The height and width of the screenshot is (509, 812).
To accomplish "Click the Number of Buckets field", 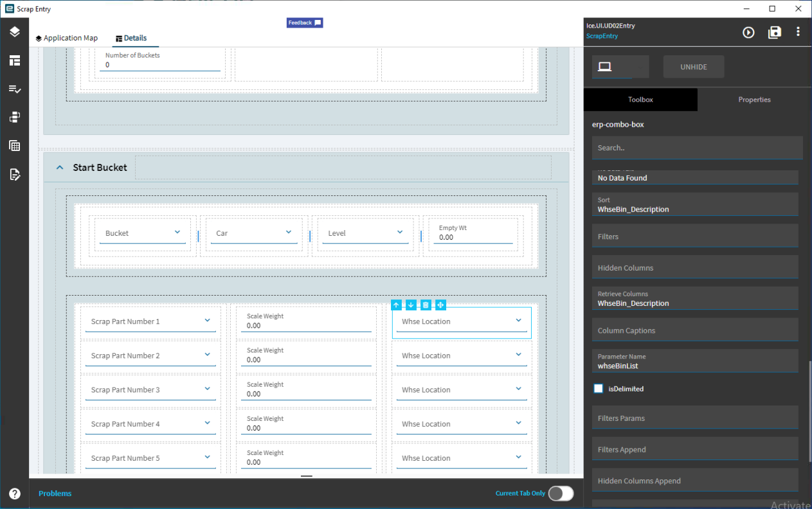I will (x=161, y=61).
